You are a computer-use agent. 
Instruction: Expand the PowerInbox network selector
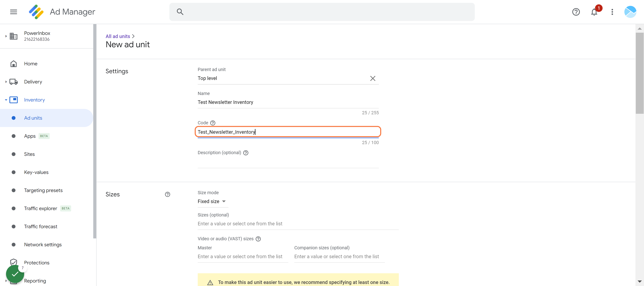6,36
